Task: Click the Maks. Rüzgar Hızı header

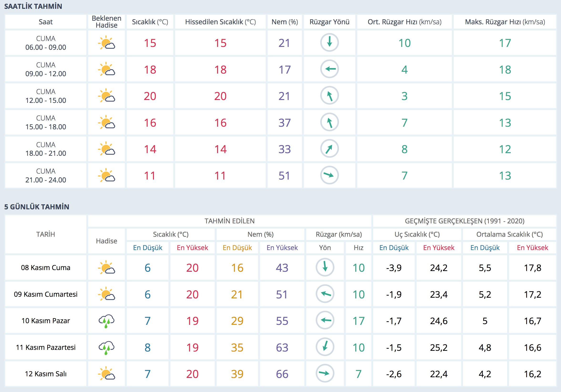Action: tap(505, 22)
